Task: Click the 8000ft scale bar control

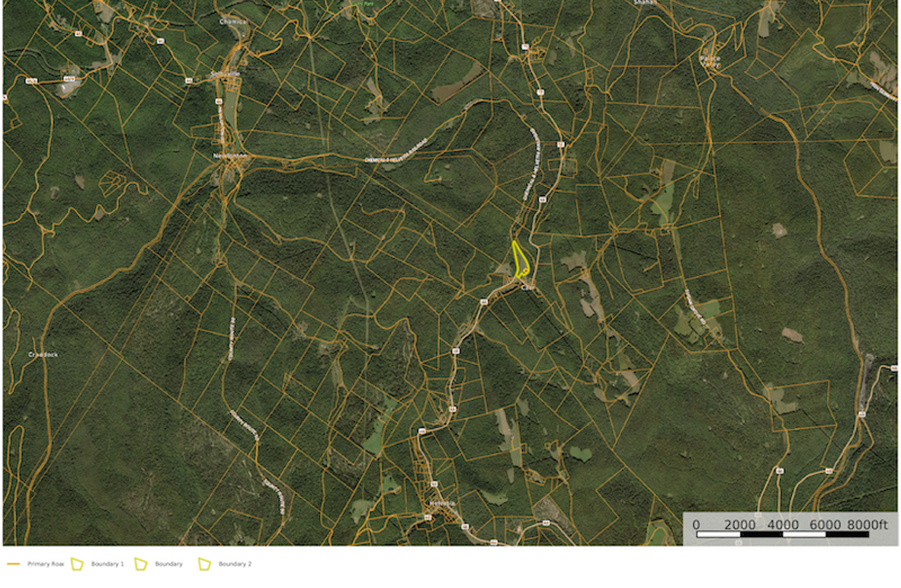Action: coord(869,524)
